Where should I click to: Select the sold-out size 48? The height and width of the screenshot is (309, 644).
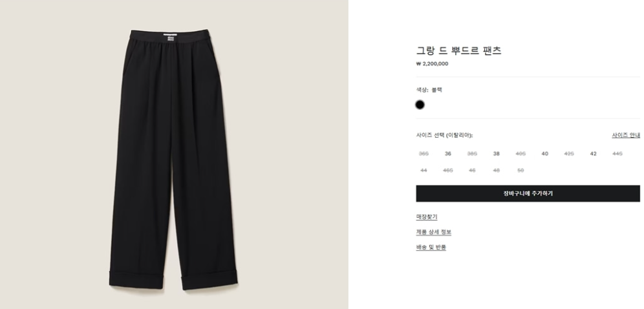pyautogui.click(x=496, y=170)
